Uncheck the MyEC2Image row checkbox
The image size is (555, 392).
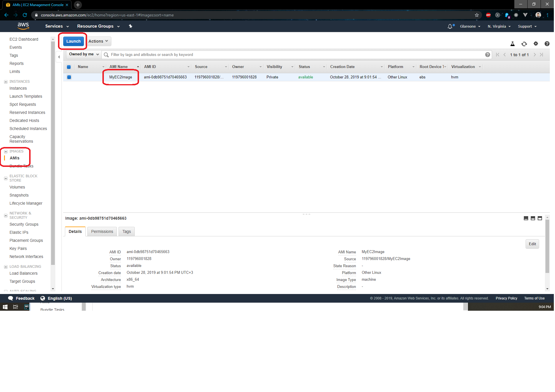(x=69, y=77)
